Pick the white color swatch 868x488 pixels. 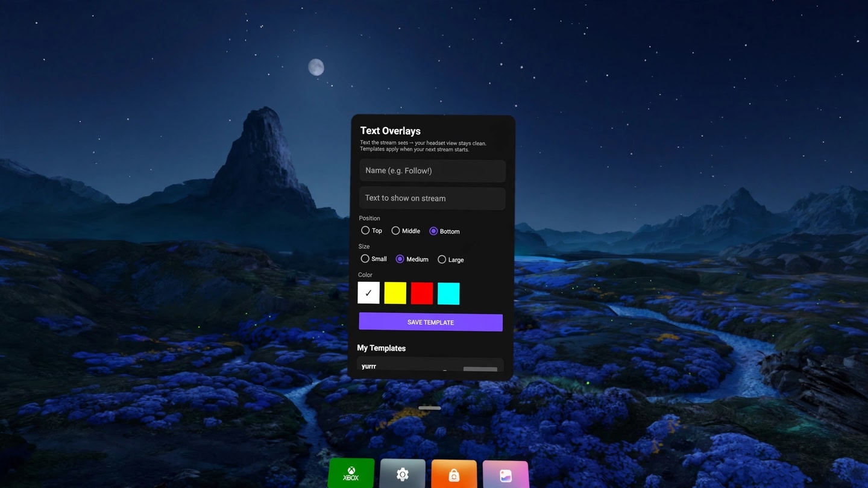(x=369, y=293)
